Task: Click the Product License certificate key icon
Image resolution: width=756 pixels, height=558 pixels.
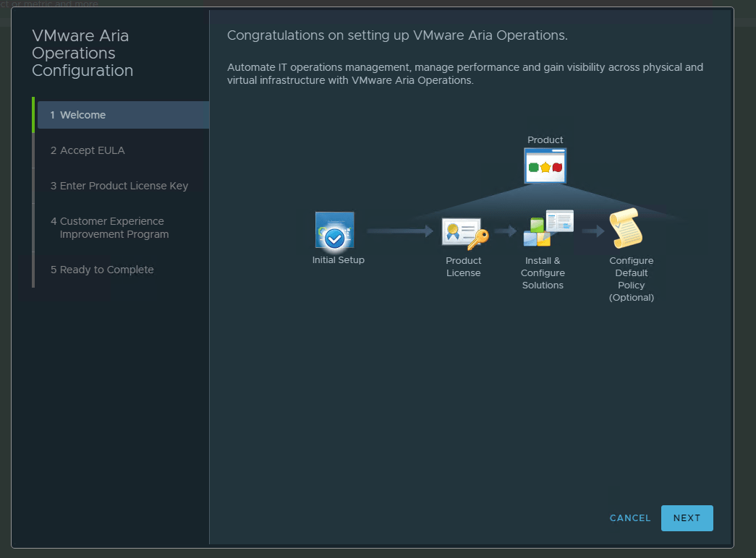Action: point(464,233)
